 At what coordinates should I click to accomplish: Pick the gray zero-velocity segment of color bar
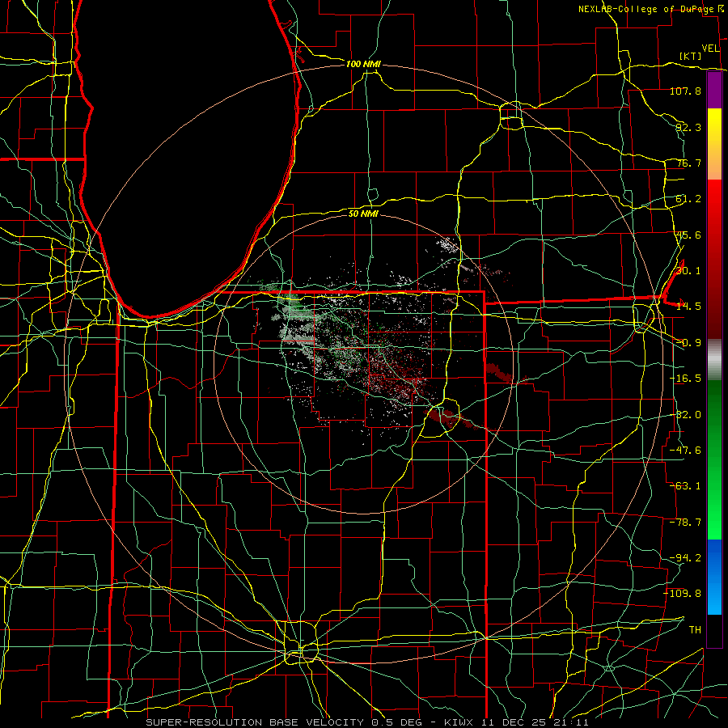pyautogui.click(x=714, y=360)
